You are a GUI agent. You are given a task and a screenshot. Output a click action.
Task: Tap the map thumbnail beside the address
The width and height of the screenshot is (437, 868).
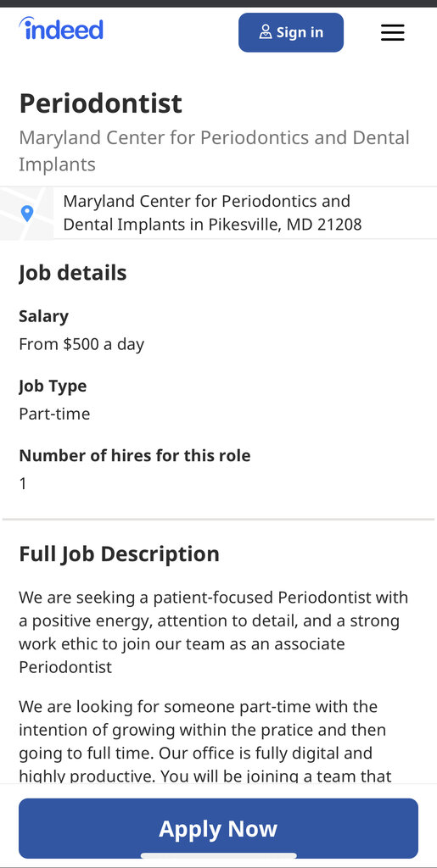(x=26, y=213)
